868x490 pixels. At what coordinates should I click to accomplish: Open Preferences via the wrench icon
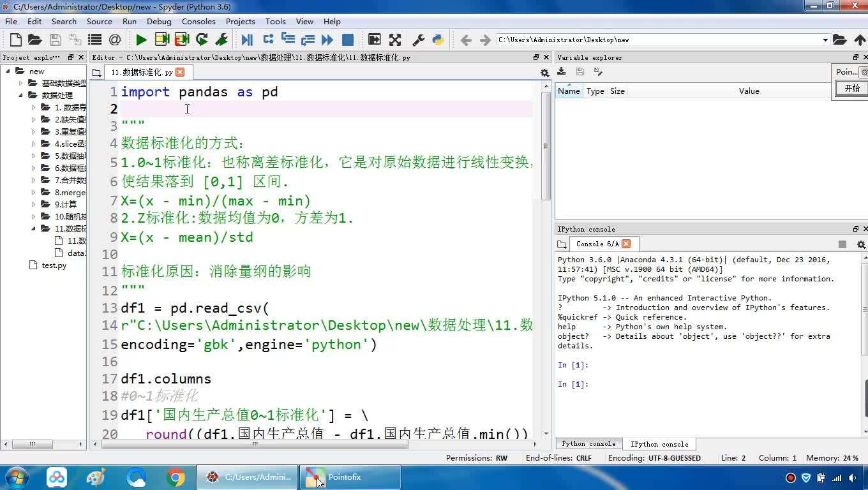[x=419, y=40]
